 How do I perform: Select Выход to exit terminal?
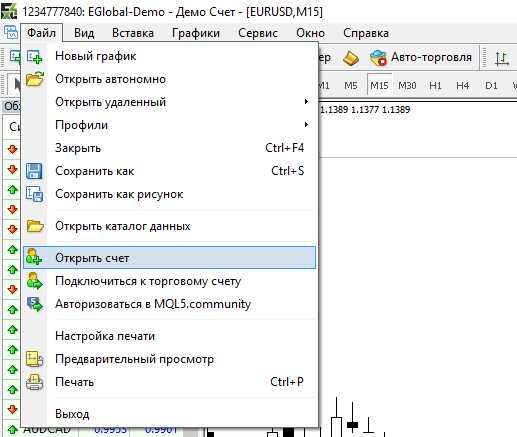(x=169, y=414)
